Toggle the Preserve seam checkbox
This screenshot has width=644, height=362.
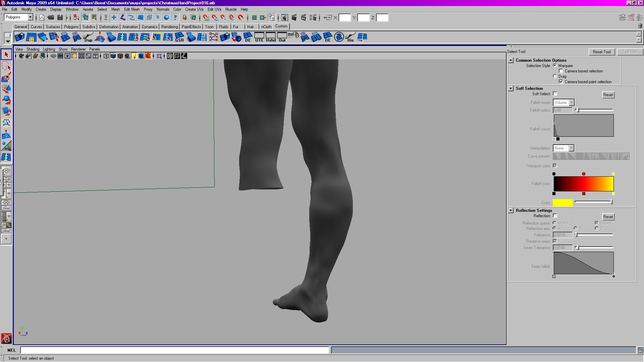tap(555, 241)
